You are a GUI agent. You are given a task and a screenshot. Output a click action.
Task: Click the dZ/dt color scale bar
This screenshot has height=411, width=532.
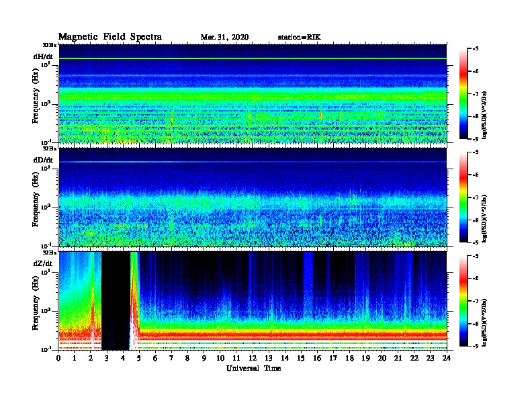pyautogui.click(x=463, y=301)
